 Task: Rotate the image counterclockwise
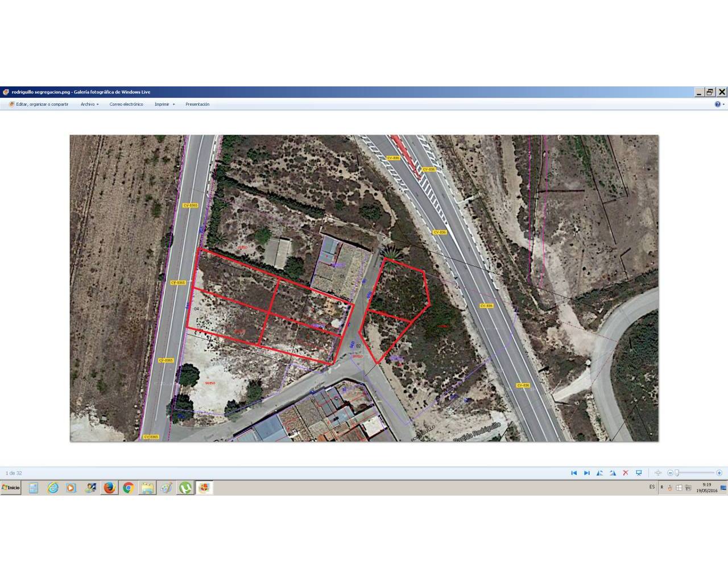point(599,473)
